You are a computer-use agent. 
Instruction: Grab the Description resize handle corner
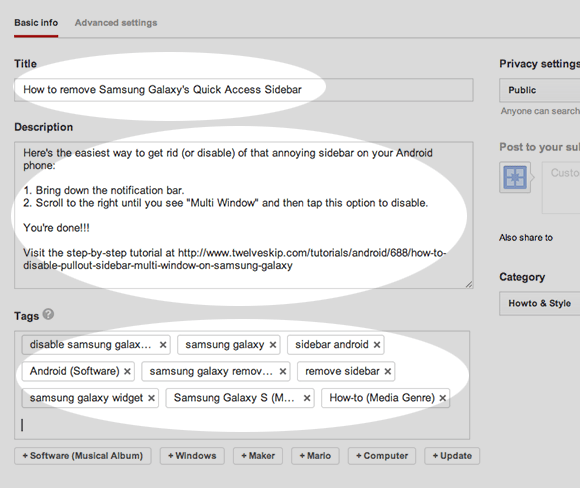point(469,284)
